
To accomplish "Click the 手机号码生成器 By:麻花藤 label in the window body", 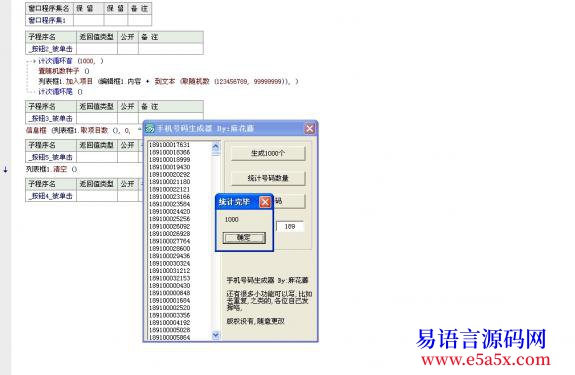I will tap(267, 280).
